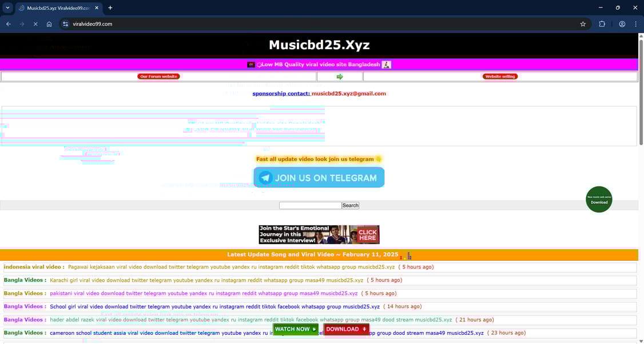Open cameroon school student assia video link
Image resolution: width=644 pixels, height=344 pixels.
tap(267, 333)
